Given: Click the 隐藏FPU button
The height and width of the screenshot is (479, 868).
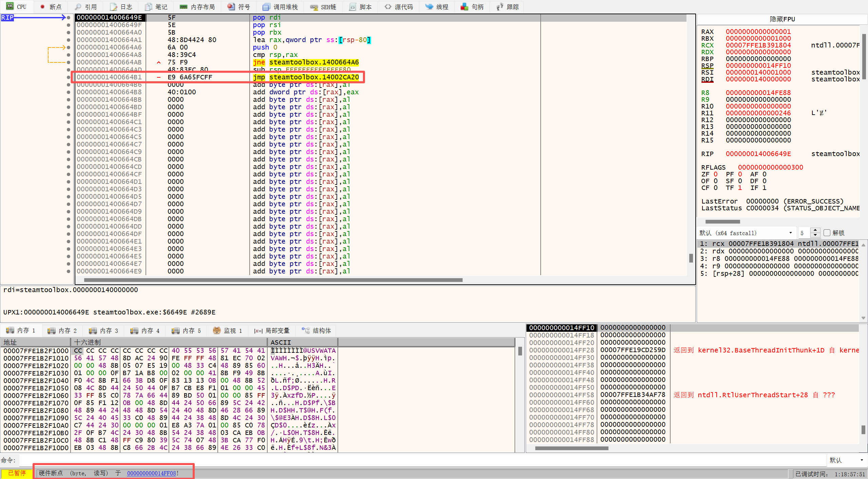Looking at the screenshot, I should coord(782,19).
